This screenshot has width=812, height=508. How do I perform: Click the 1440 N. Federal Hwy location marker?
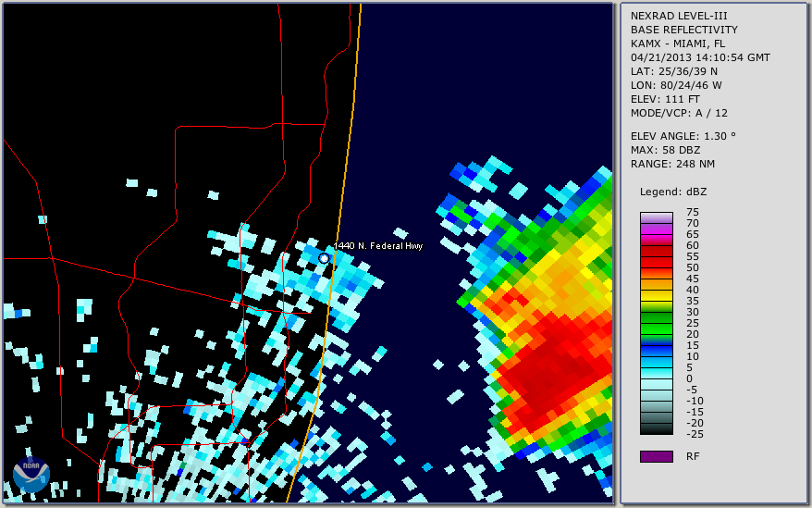click(325, 258)
